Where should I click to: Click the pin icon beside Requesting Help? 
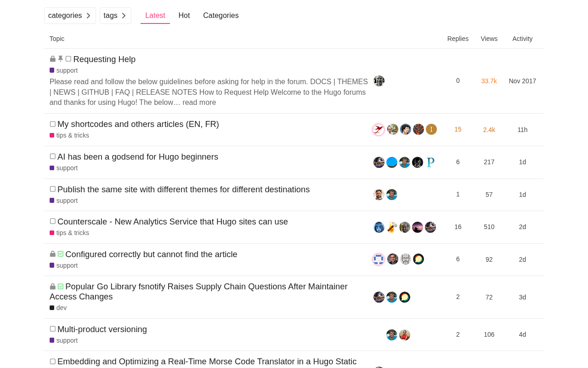coord(61,59)
